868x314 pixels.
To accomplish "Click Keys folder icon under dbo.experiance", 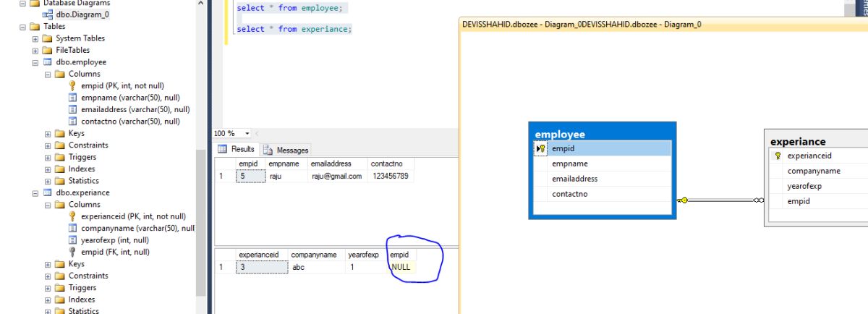I will [60, 264].
